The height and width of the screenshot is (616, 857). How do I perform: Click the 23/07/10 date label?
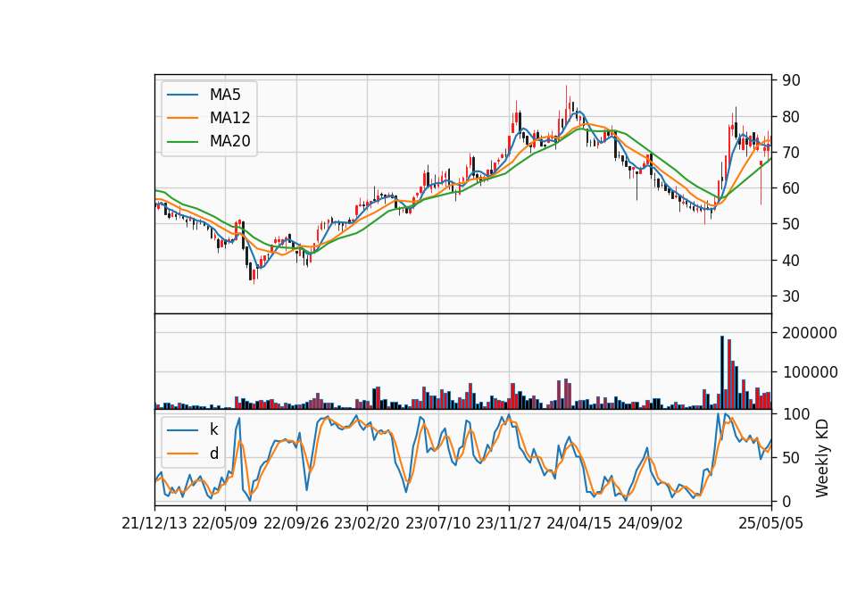[x=437, y=523]
